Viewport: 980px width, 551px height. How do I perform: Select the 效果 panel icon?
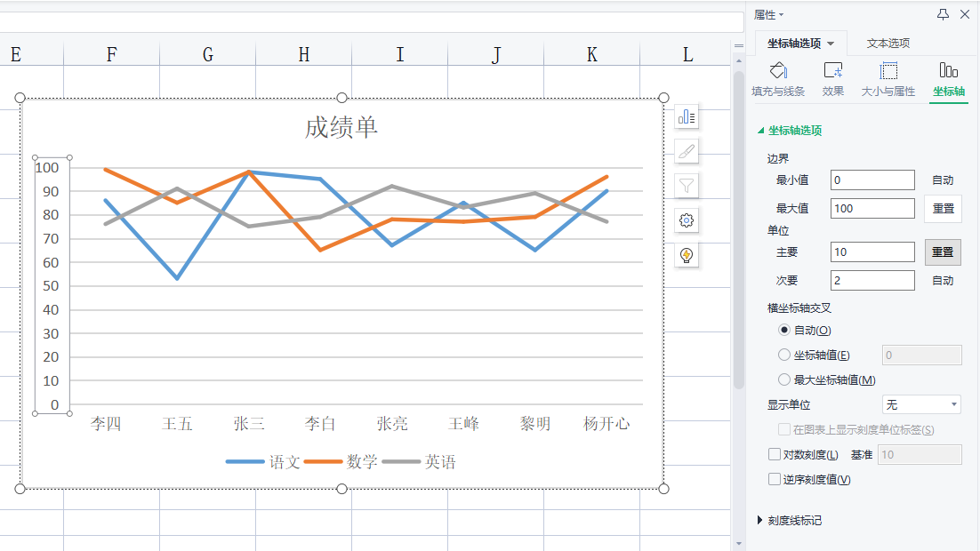833,78
